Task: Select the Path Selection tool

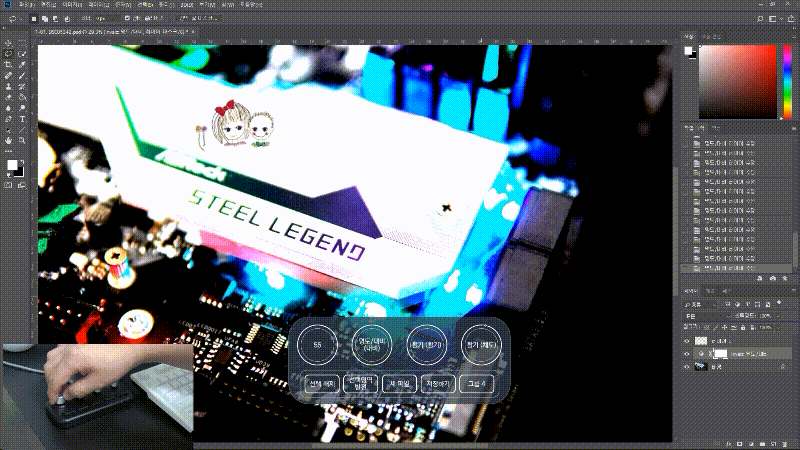Action: (x=8, y=130)
